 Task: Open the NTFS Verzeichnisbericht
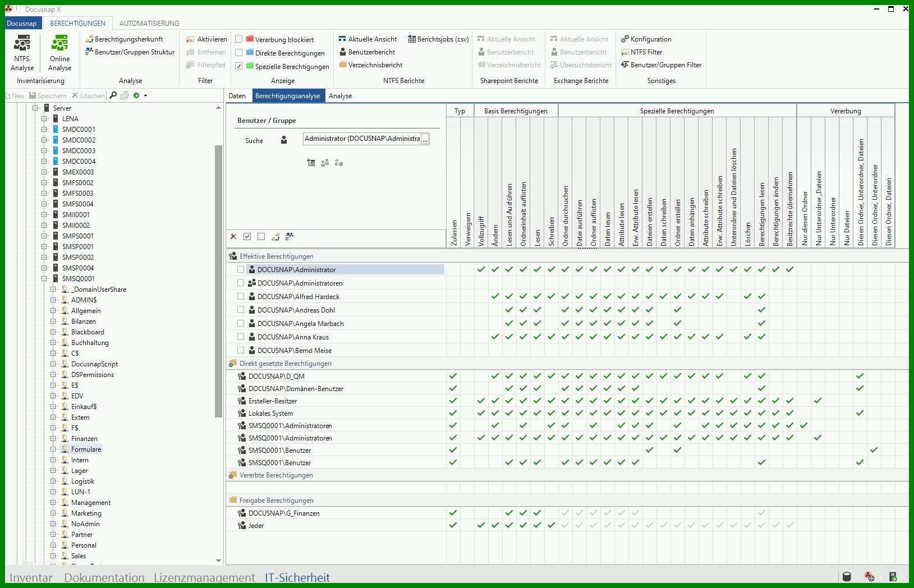click(371, 65)
